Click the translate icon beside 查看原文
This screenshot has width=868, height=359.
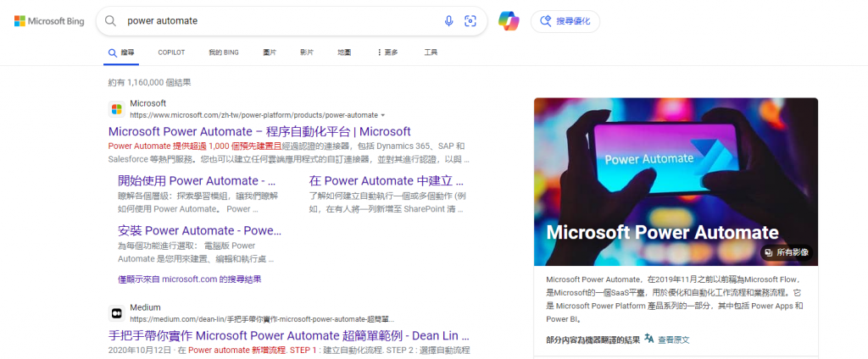[x=648, y=339]
